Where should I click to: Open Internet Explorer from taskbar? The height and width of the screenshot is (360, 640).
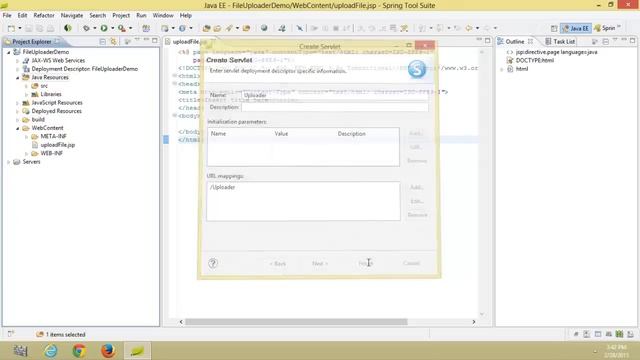coord(51,351)
